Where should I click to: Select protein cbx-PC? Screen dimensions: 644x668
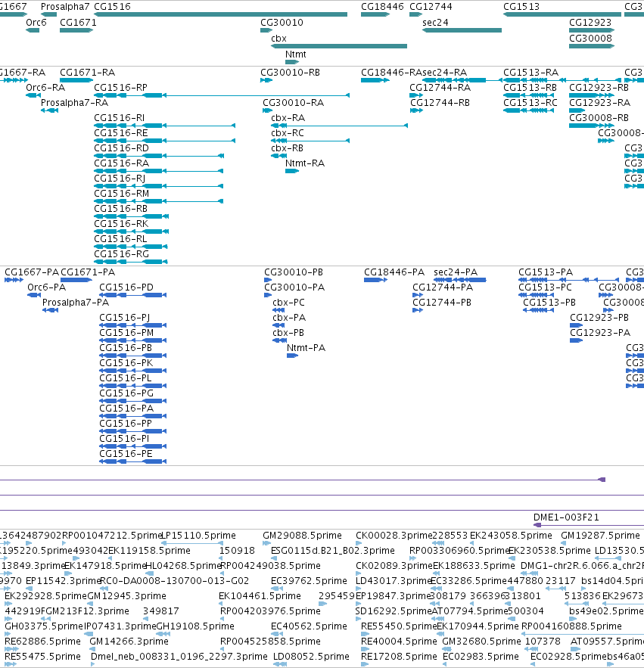click(x=278, y=310)
